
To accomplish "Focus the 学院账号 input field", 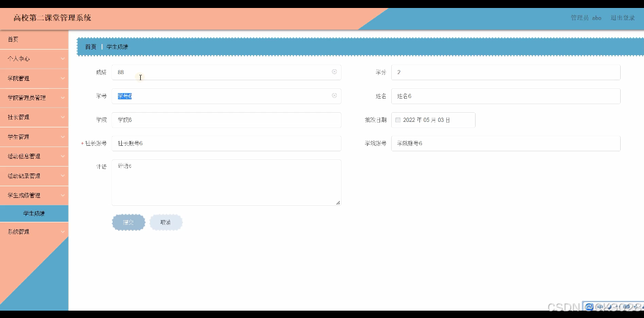I will [x=506, y=143].
